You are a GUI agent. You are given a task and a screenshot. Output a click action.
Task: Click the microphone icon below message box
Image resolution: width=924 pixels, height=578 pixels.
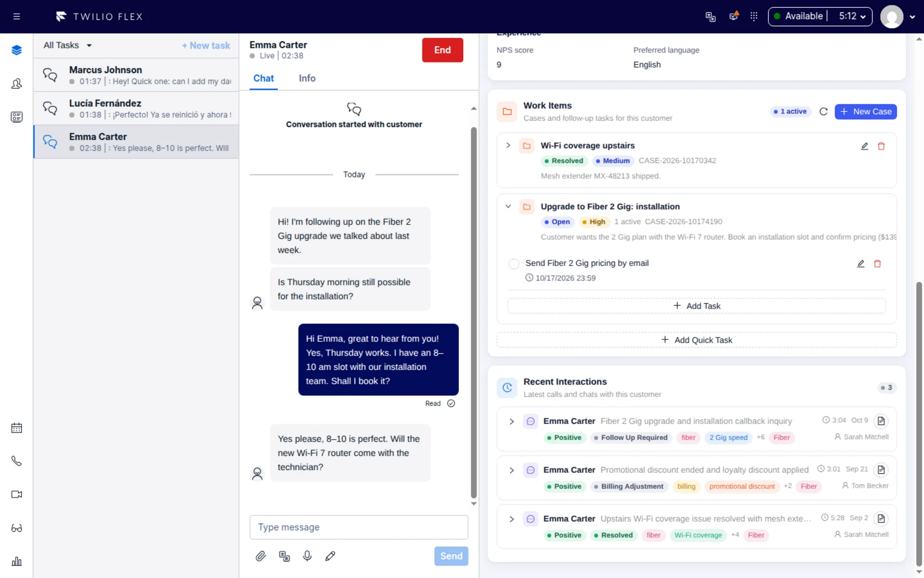[307, 556]
